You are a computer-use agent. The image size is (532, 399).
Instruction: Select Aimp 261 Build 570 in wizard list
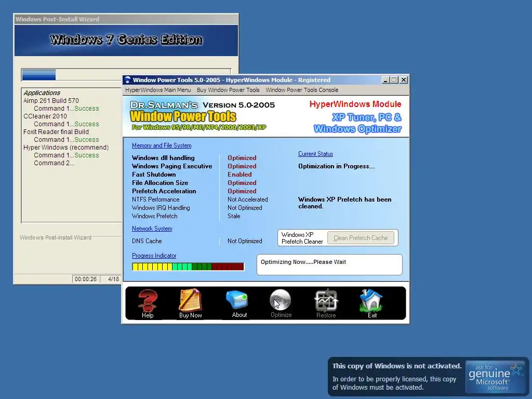point(51,101)
